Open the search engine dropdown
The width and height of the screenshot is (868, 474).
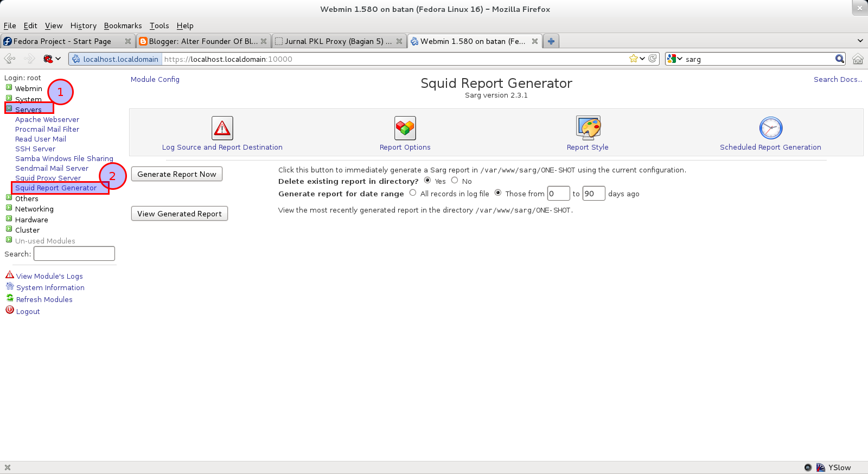674,59
